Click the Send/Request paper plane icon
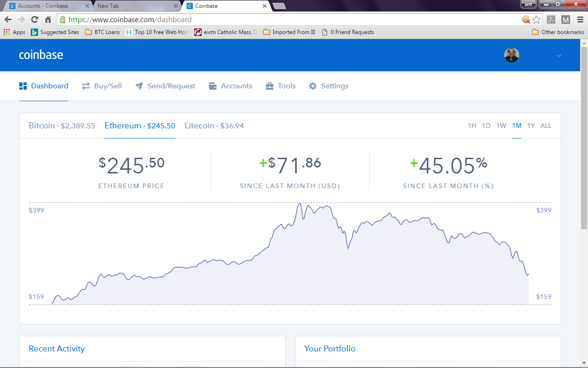Image resolution: width=588 pixels, height=368 pixels. click(x=139, y=86)
